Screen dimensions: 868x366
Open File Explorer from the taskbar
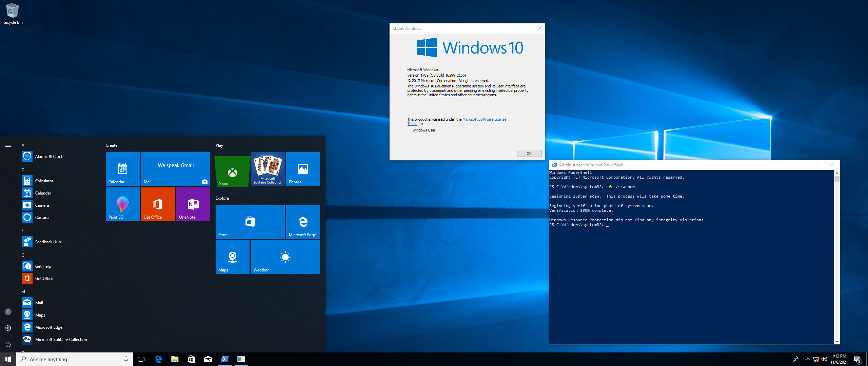coord(175,359)
